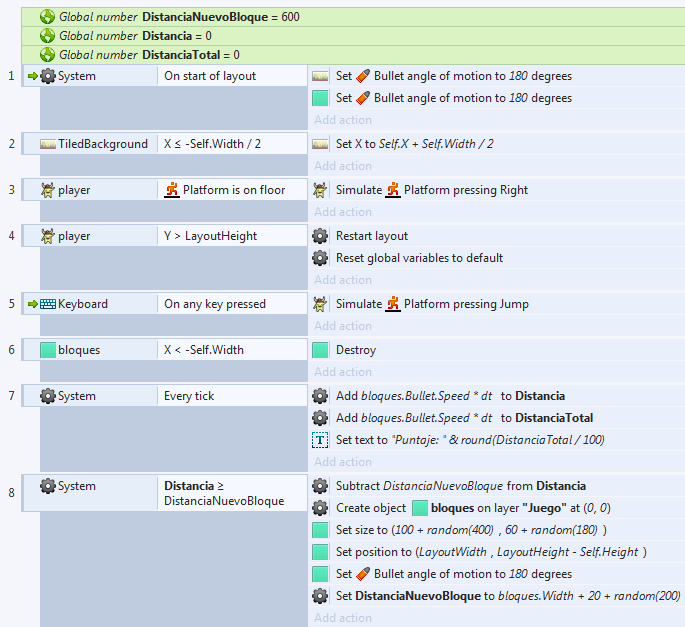Click Platform icon in Simulate pressing Right action
Screen dimensions: 685x627
[x=393, y=190]
